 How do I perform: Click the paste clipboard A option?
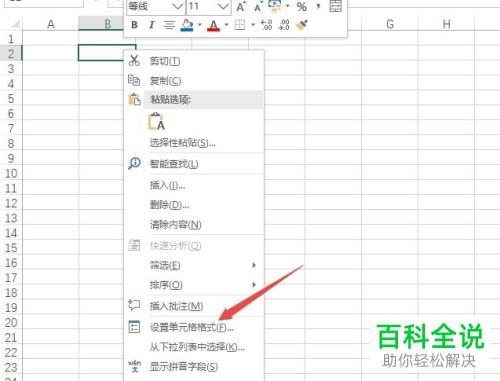156,122
